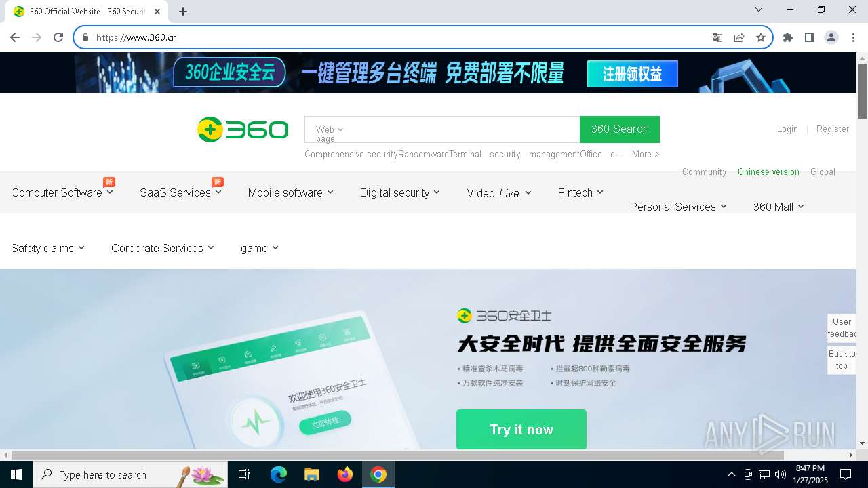Open the Chrome extensions puzzle icon

[788, 37]
